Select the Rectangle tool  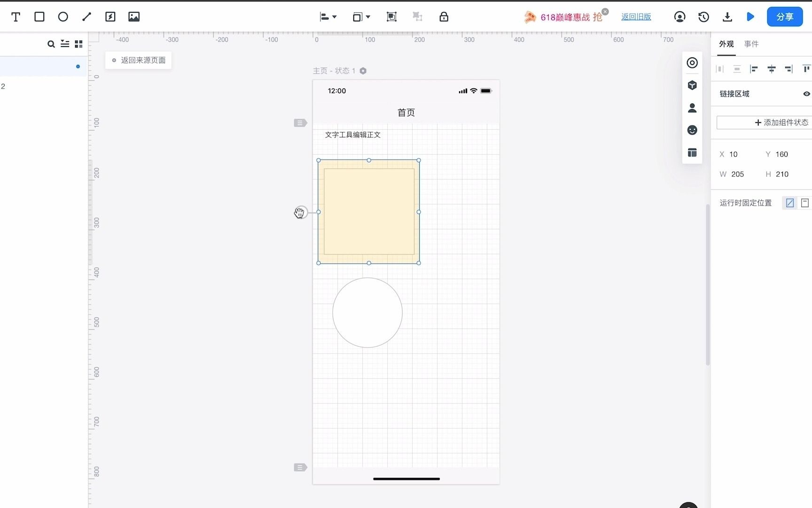tap(39, 17)
